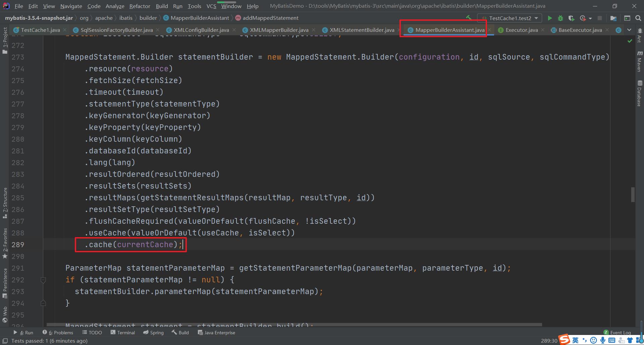Close the XMLMapperBuilder.java tab
The height and width of the screenshot is (345, 644).
click(x=313, y=30)
